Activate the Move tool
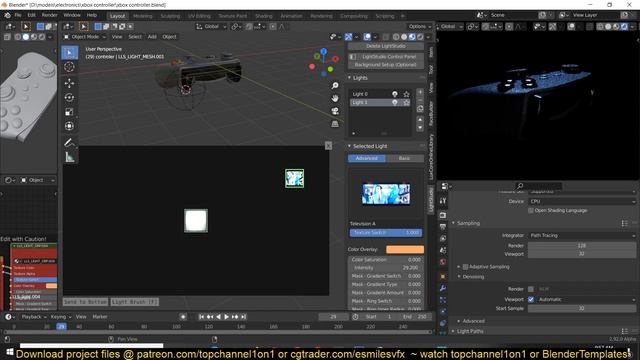 point(69,83)
